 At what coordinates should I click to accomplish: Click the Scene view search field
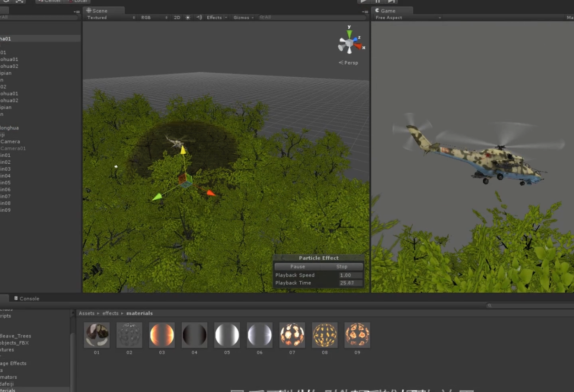click(312, 17)
